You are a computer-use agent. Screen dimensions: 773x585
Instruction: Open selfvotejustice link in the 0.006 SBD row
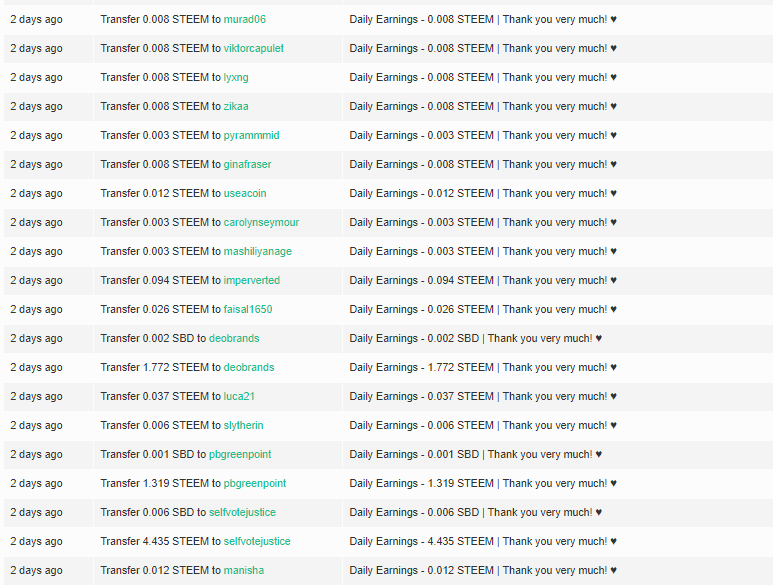click(x=242, y=514)
